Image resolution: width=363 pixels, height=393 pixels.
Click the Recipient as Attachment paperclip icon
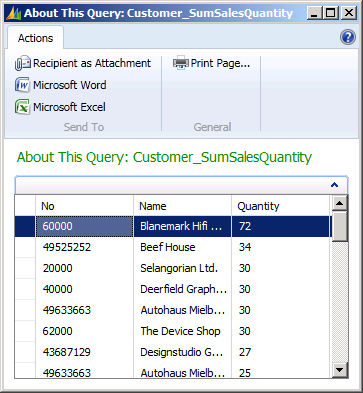click(23, 63)
